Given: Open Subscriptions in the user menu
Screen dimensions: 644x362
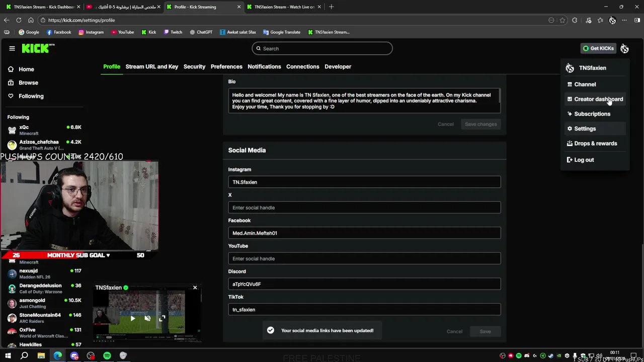Looking at the screenshot, I should (x=595, y=114).
